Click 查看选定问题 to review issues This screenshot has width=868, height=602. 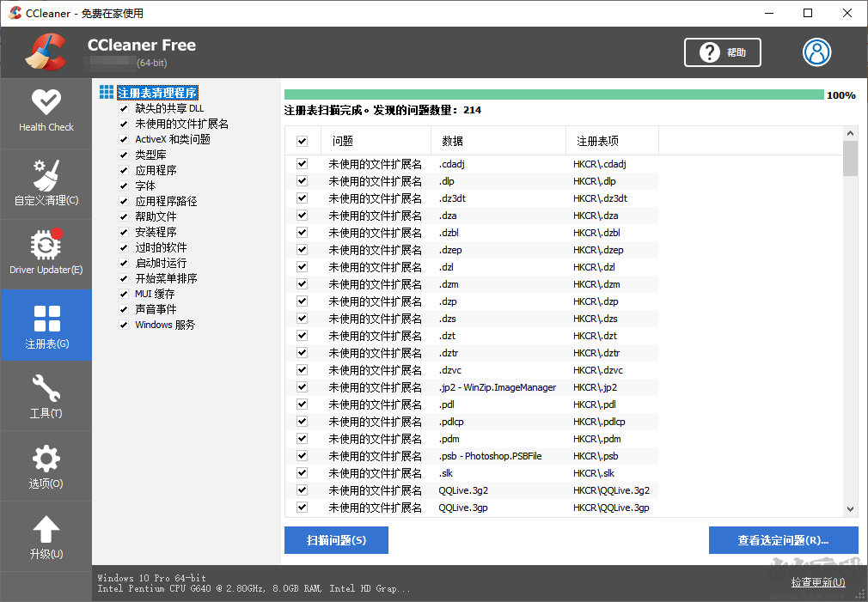(783, 540)
